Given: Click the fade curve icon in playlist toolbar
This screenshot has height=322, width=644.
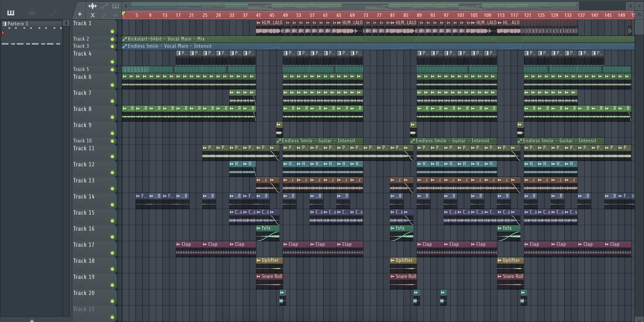Looking at the screenshot, I should pos(104,15).
